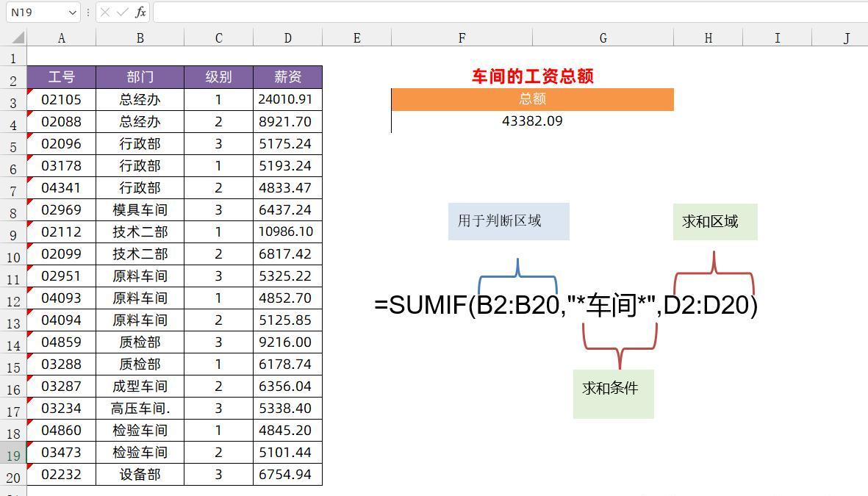
Task: Click the Cancel X formula bar icon
Action: pos(105,12)
